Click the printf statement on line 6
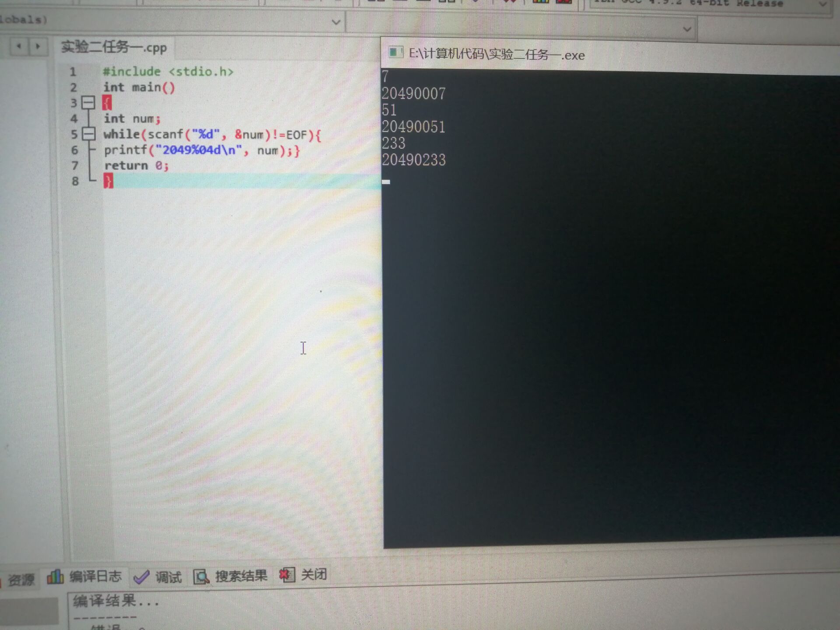 click(201, 150)
